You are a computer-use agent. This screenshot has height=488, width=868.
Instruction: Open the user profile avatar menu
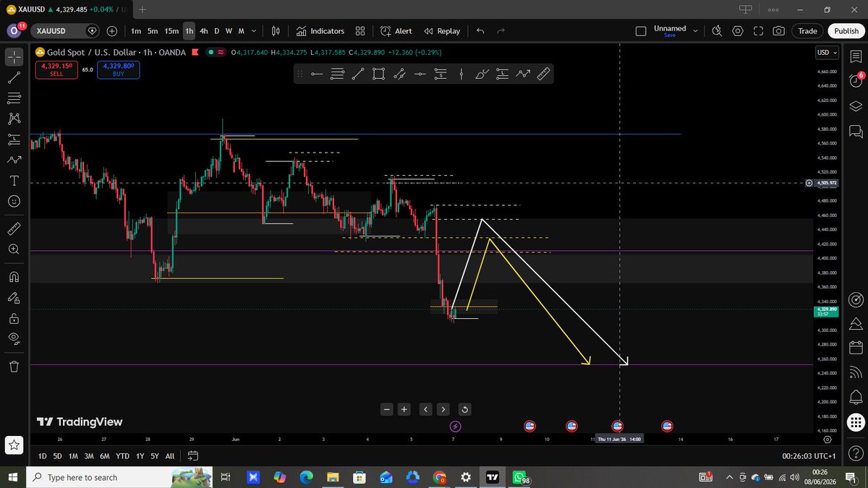(x=14, y=31)
